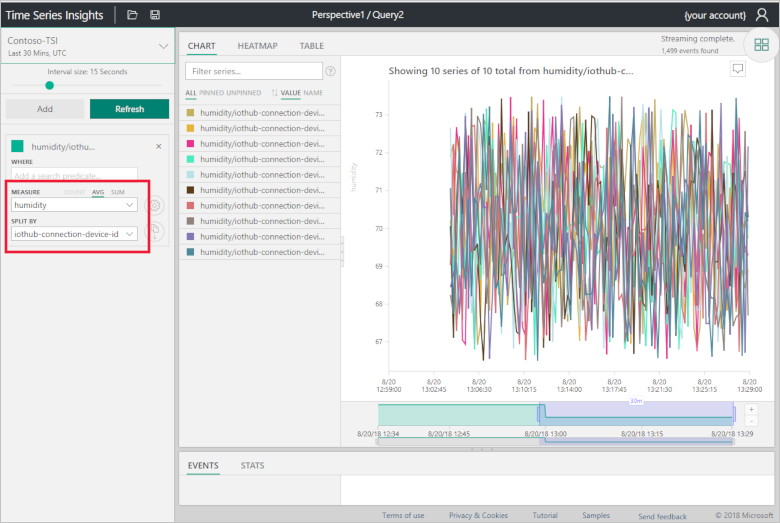Click the Time Series Insights title
The height and width of the screenshot is (523, 780).
[55, 15]
